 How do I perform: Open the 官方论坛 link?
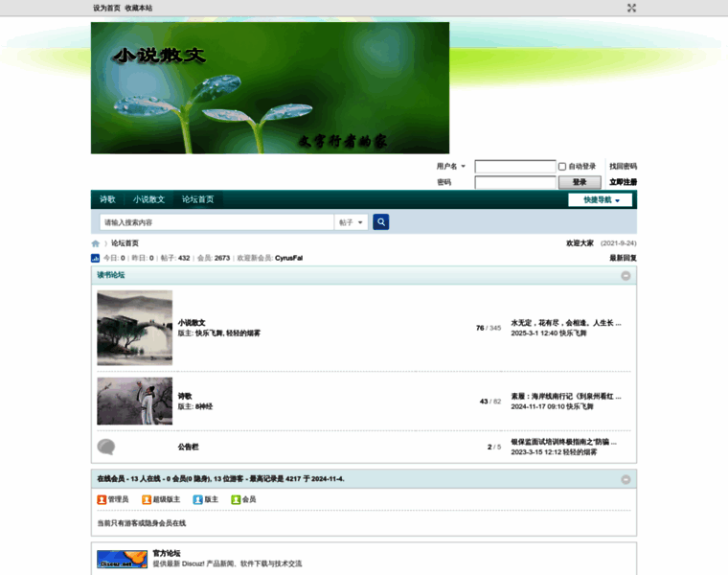pos(167,553)
